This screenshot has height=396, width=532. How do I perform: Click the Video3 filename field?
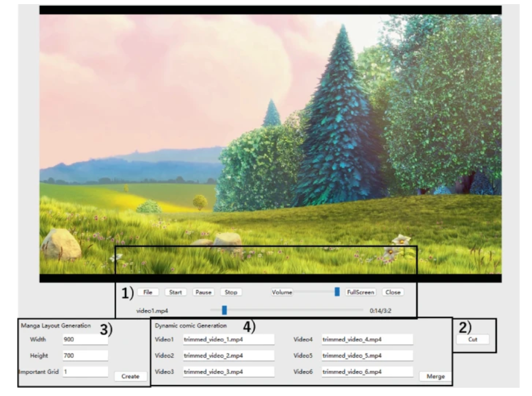[x=228, y=372]
